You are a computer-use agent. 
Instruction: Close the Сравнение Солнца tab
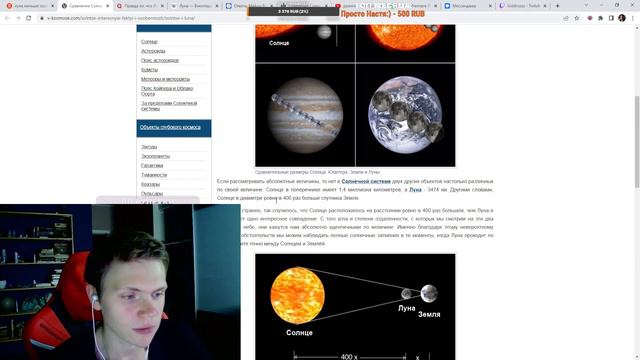(108, 6)
